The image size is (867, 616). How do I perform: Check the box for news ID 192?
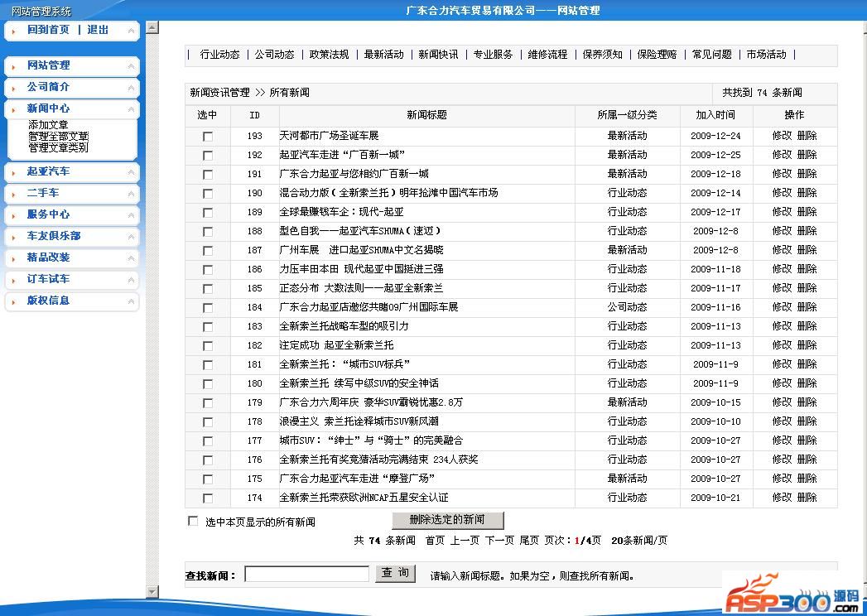tap(208, 156)
